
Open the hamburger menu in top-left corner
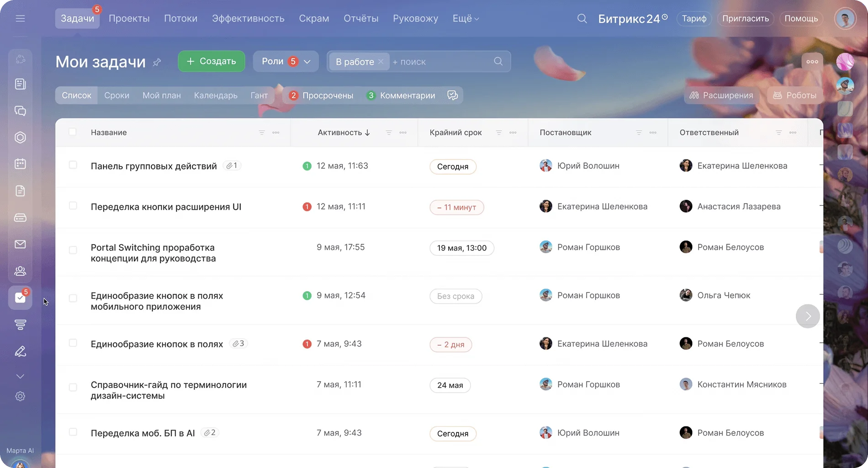(x=20, y=19)
